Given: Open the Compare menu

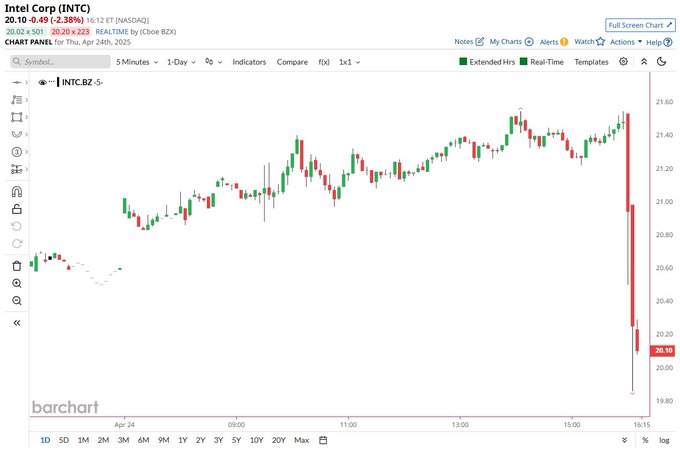Looking at the screenshot, I should (292, 62).
